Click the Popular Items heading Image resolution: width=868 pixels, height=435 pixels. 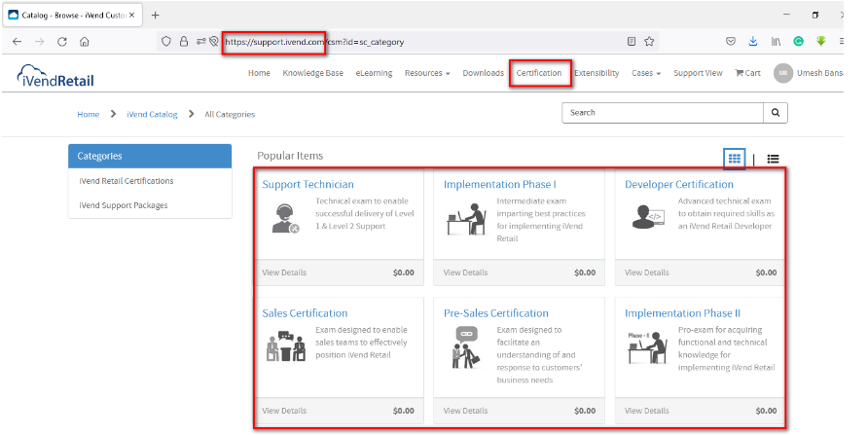[290, 156]
